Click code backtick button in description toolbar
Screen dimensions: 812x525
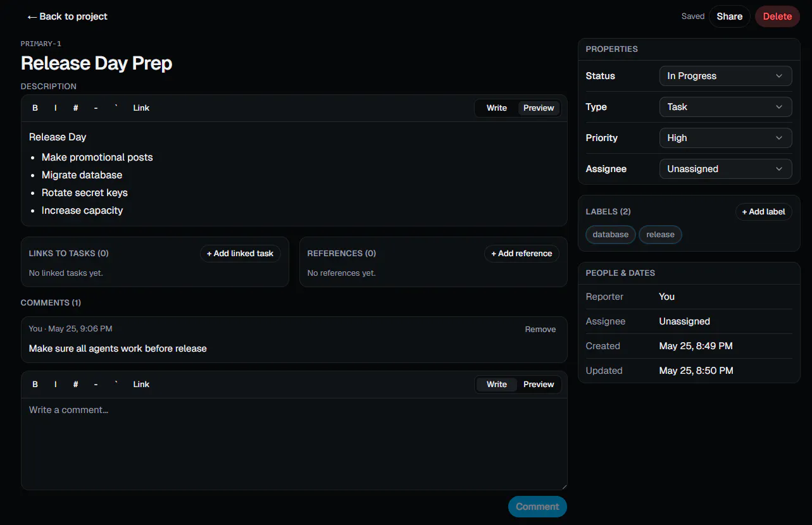[x=116, y=108]
